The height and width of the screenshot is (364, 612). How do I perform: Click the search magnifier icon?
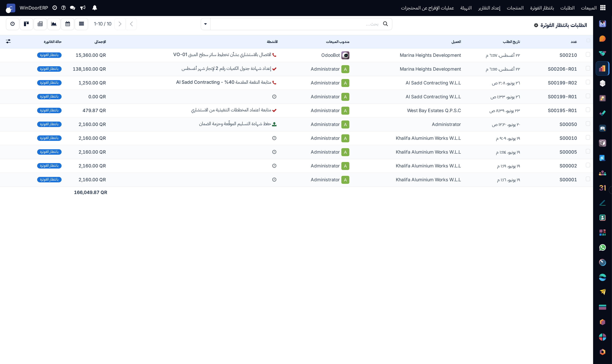[x=385, y=24]
